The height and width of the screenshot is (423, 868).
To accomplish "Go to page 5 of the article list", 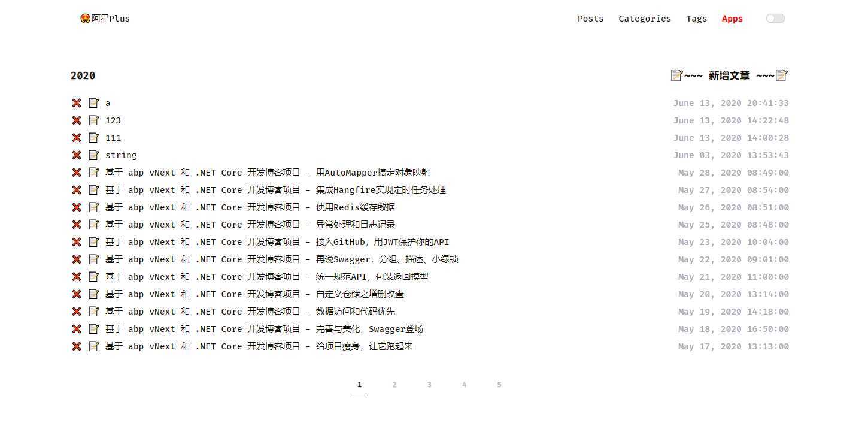I will 499,384.
